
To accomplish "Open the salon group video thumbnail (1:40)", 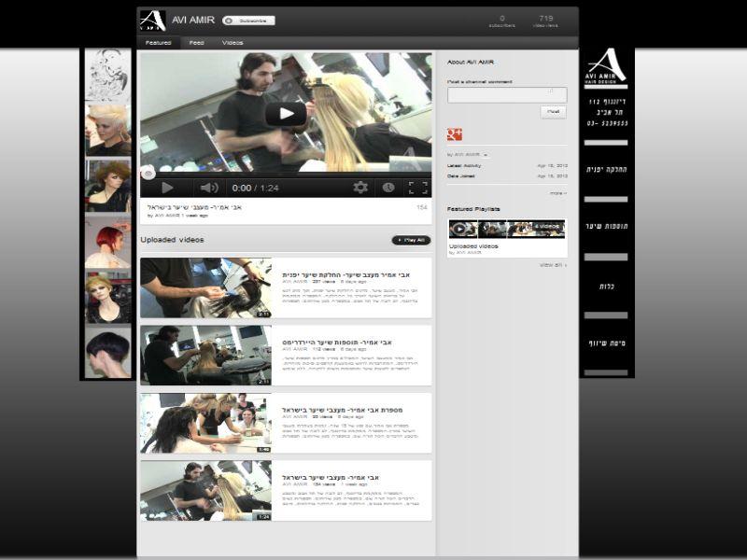I will click(x=205, y=423).
